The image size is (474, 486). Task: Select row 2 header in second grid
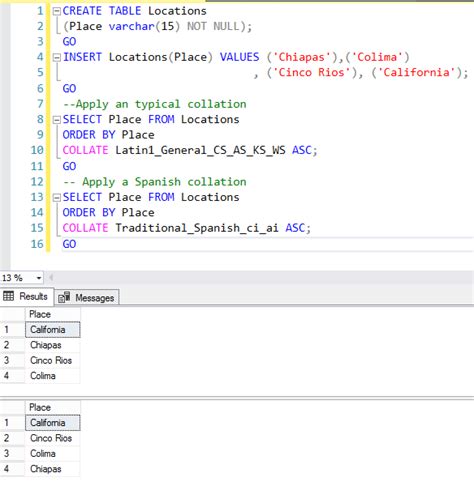click(x=12, y=438)
